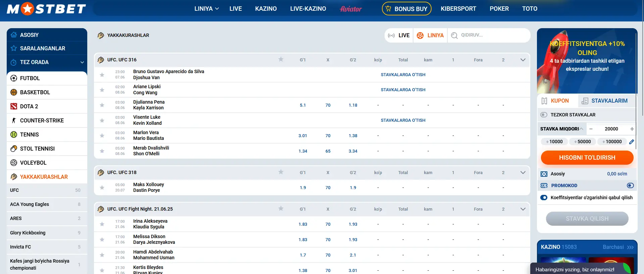Open the POKER menu item
Screen dimensions: 644x274
499,9
